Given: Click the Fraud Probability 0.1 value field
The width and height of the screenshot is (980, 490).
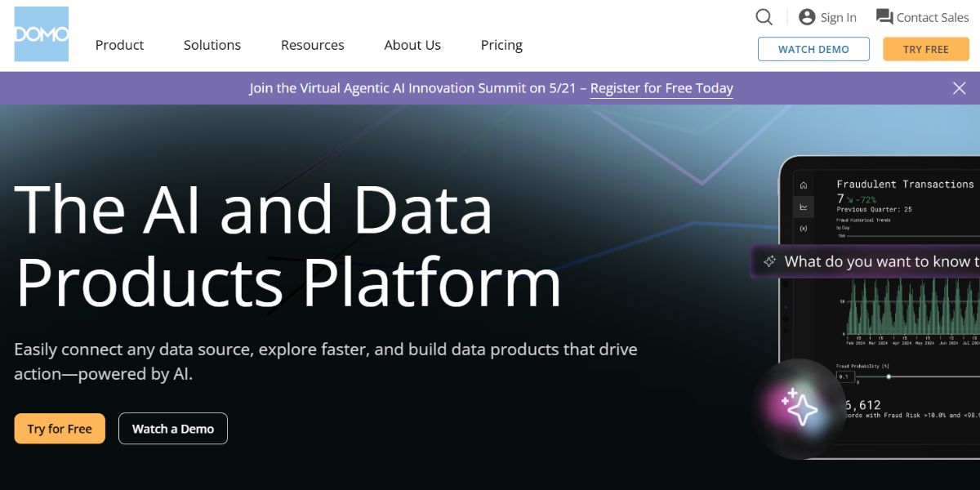Looking at the screenshot, I should point(845,376).
